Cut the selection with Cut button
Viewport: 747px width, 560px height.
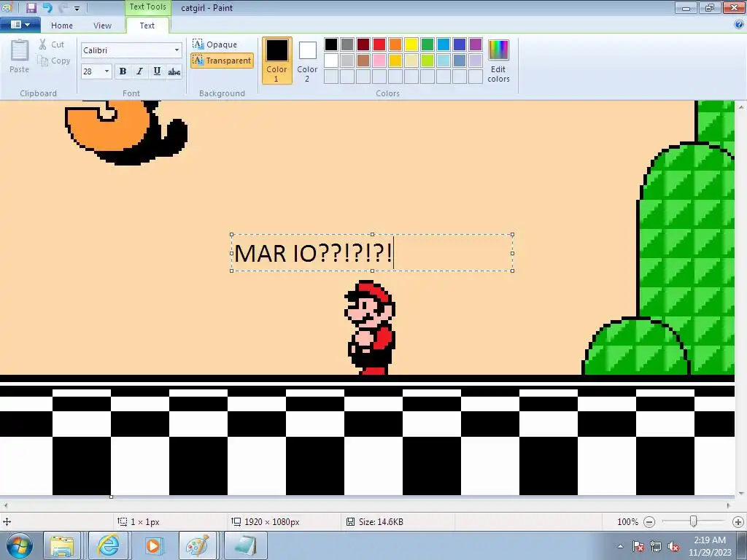53,44
